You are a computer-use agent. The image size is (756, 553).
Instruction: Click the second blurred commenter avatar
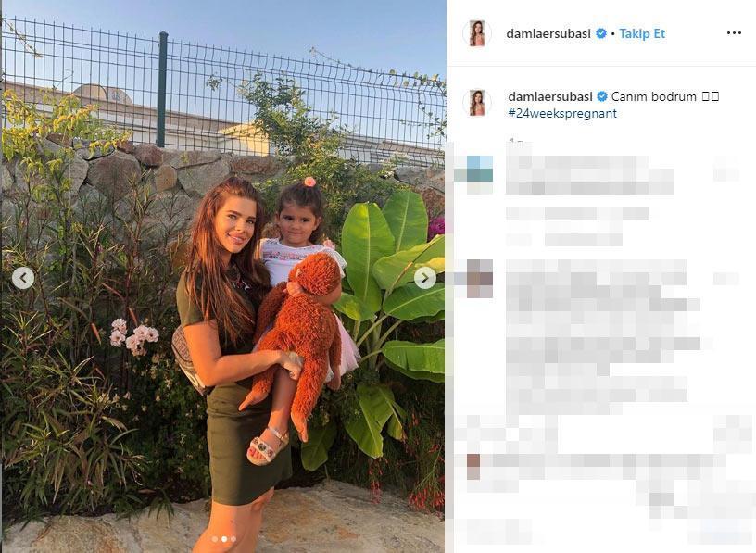479,279
